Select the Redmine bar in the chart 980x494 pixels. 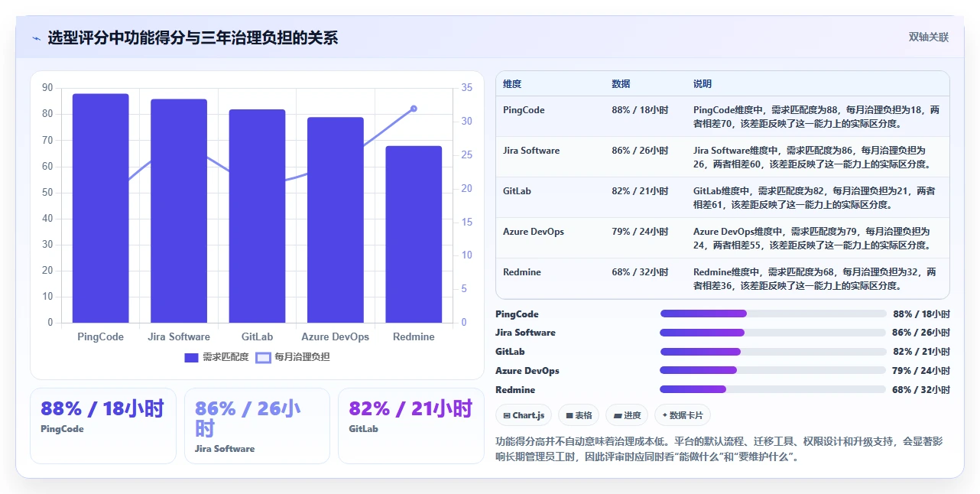pos(414,234)
